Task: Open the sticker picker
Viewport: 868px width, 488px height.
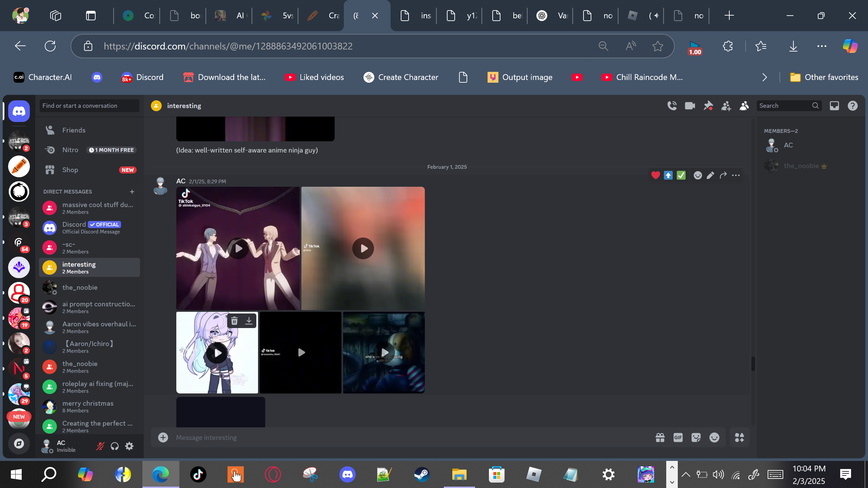Action: (x=696, y=438)
